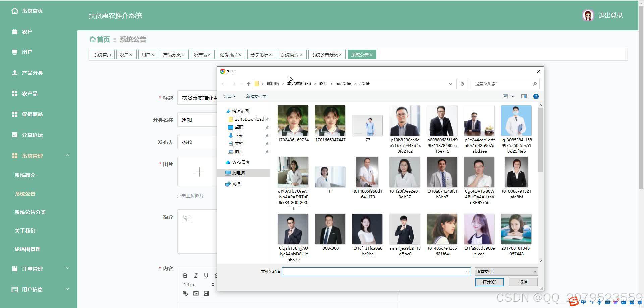Expand the file name combo box arrow
This screenshot has height=308, width=644.
[x=468, y=272]
